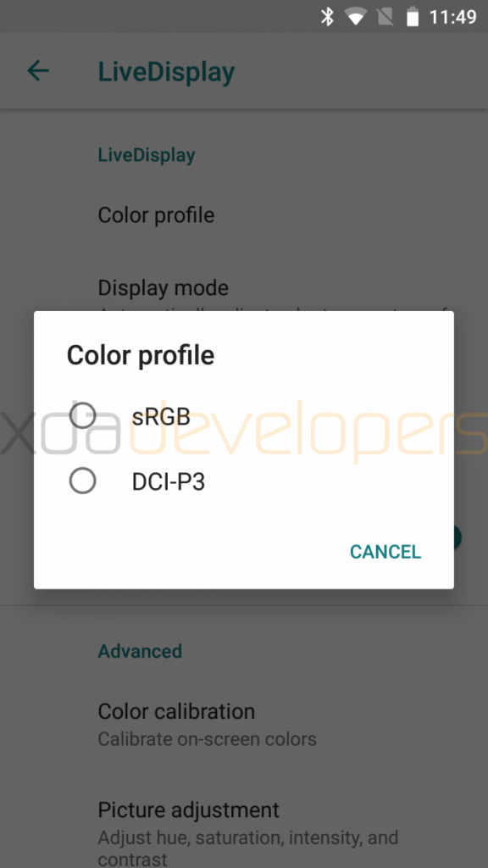Select the DCI-P3 radio button
488x868 pixels.
82,481
